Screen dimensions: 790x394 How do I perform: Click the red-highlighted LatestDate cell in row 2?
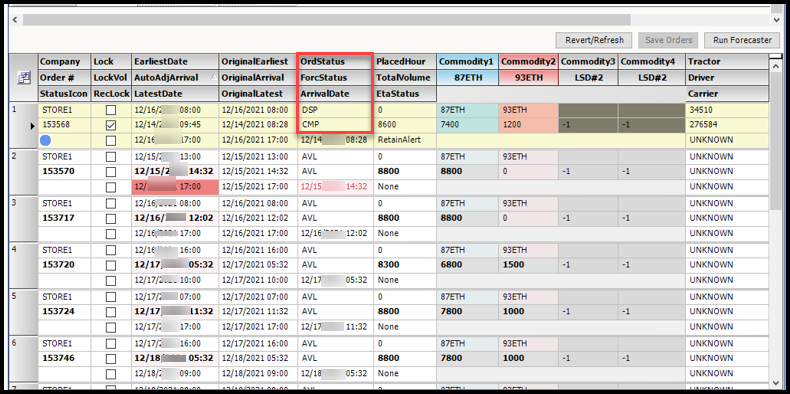point(175,187)
